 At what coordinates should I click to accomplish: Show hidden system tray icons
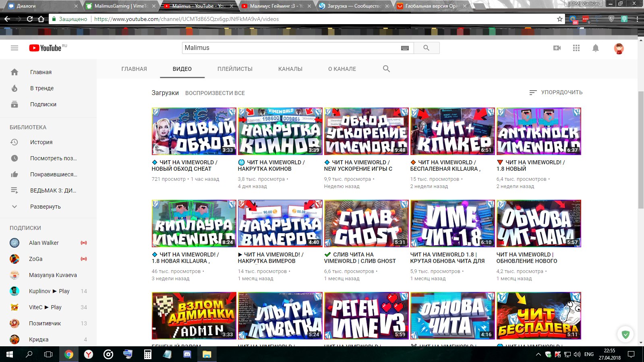tap(538, 354)
